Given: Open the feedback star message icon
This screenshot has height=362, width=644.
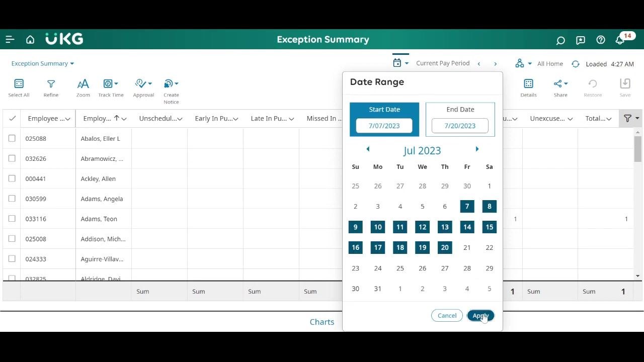Looking at the screenshot, I should coord(581,40).
